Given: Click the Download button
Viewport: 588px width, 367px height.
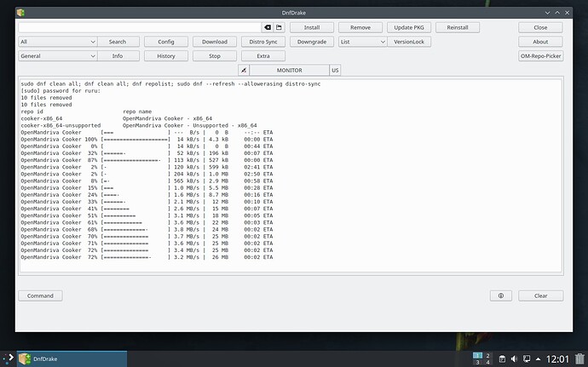Looking at the screenshot, I should [215, 42].
